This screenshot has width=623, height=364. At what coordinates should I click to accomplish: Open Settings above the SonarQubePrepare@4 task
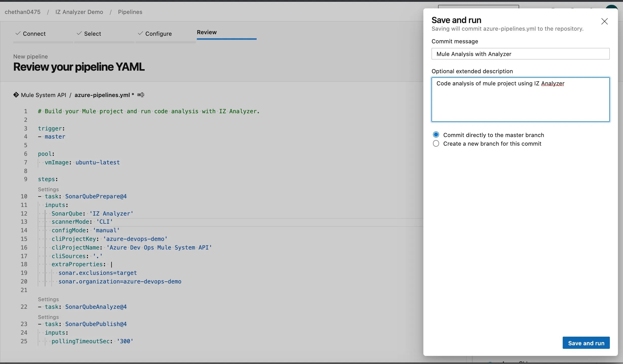point(48,189)
